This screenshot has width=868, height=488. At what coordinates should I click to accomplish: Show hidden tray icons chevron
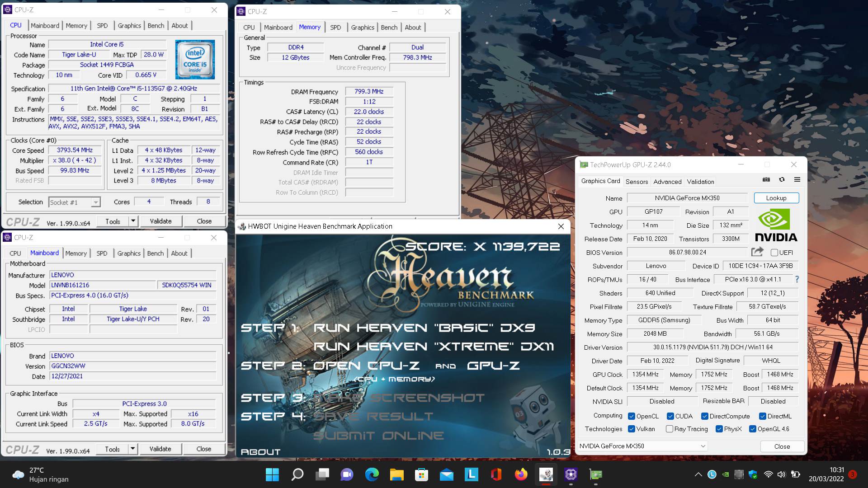click(x=698, y=474)
